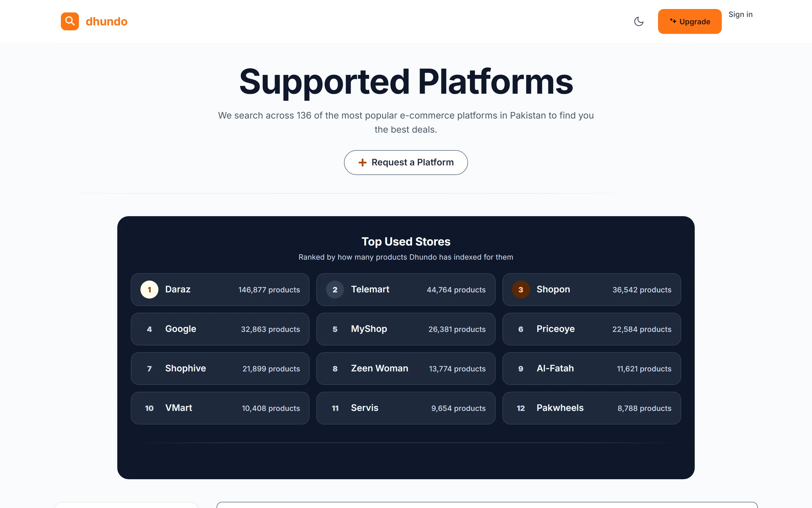Click the 22,584 products count
Viewport: 812px width, 508px height.
[641, 329]
